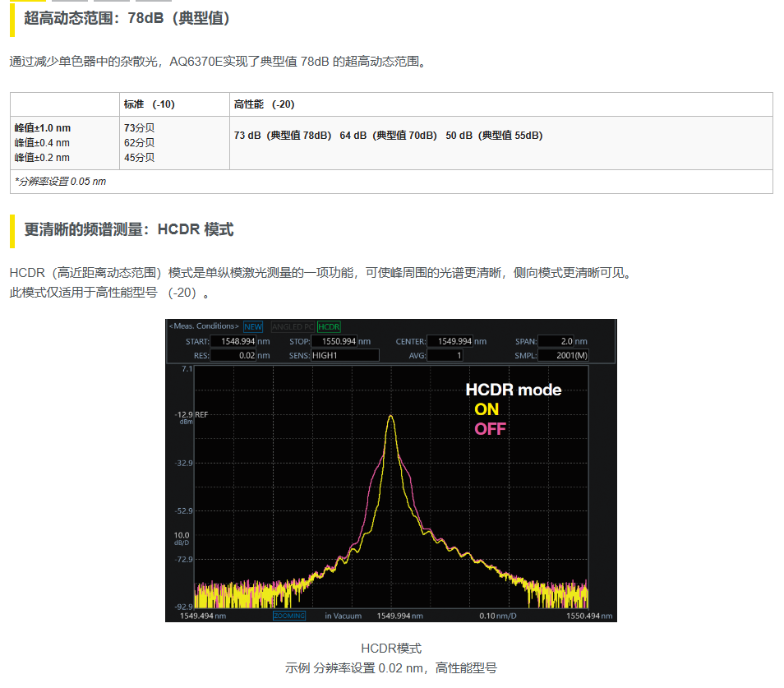Click the spectrum peak in the graph
This screenshot has height=688, width=784.
click(x=391, y=418)
